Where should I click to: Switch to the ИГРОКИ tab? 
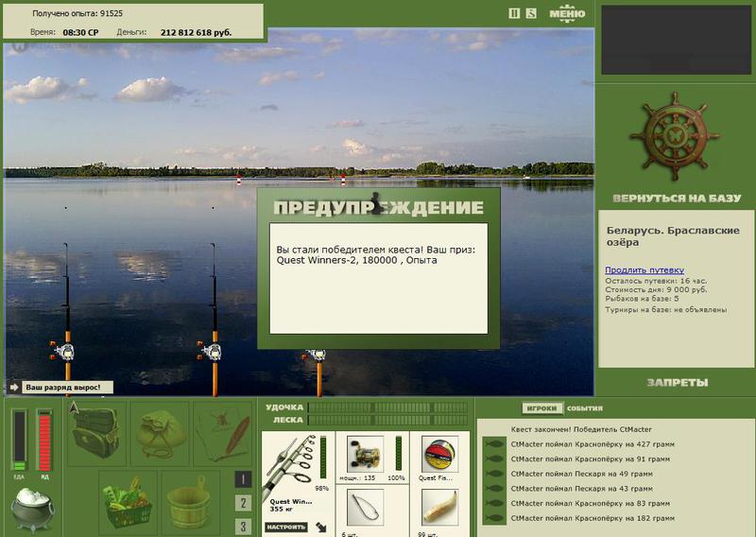pyautogui.click(x=541, y=408)
